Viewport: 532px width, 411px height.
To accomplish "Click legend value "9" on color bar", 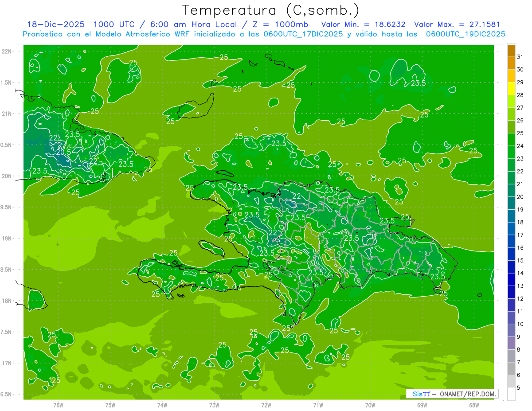I will (519, 337).
